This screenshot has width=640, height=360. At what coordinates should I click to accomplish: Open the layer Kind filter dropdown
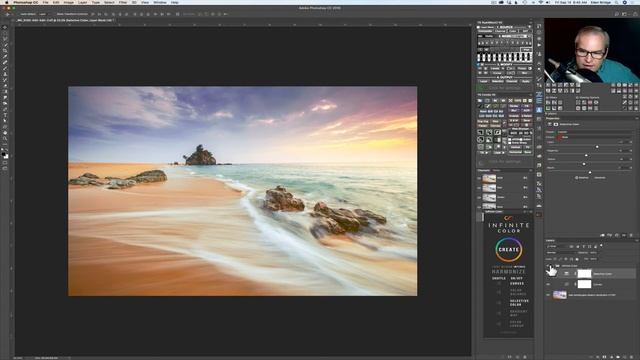(557, 247)
